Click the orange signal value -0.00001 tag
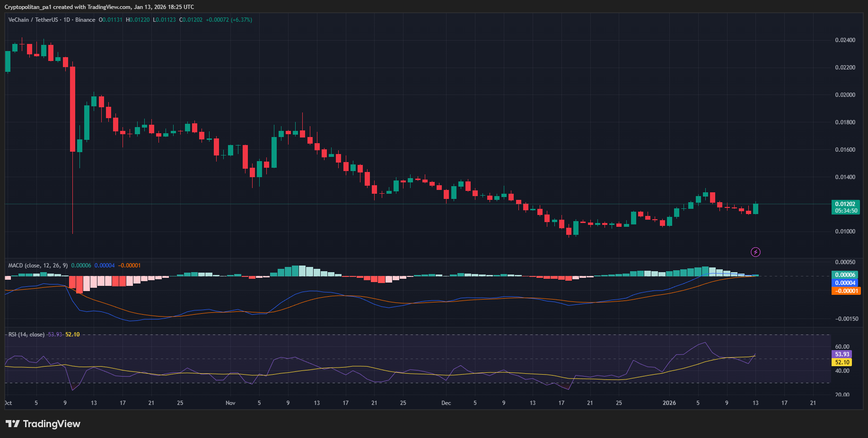868x438 pixels. [846, 291]
